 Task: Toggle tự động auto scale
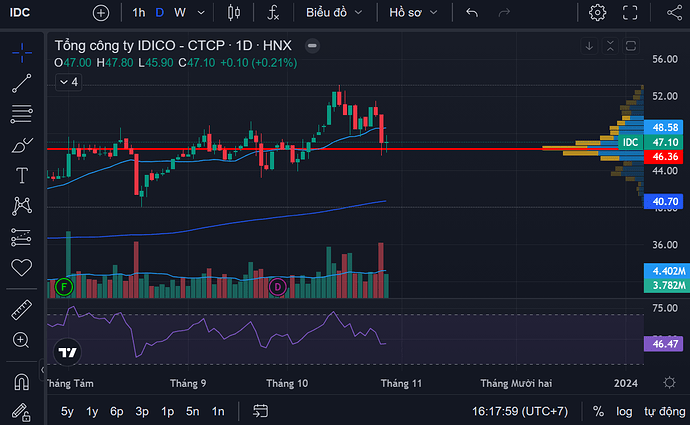click(664, 411)
